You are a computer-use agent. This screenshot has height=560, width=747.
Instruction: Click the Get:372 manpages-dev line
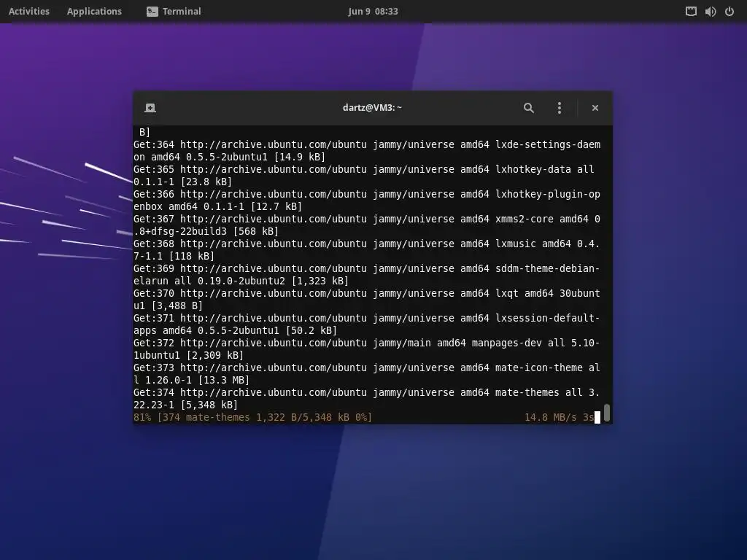pos(367,349)
